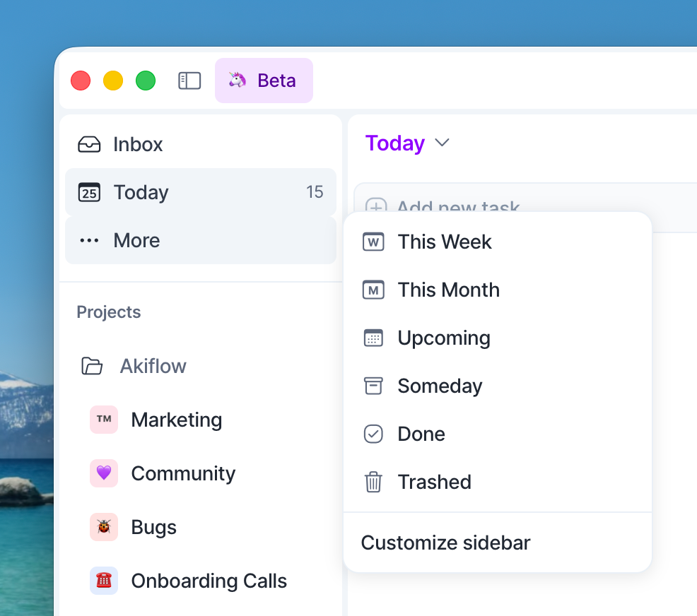Viewport: 697px width, 616px height.
Task: Click the Add new task field
Action: point(525,207)
